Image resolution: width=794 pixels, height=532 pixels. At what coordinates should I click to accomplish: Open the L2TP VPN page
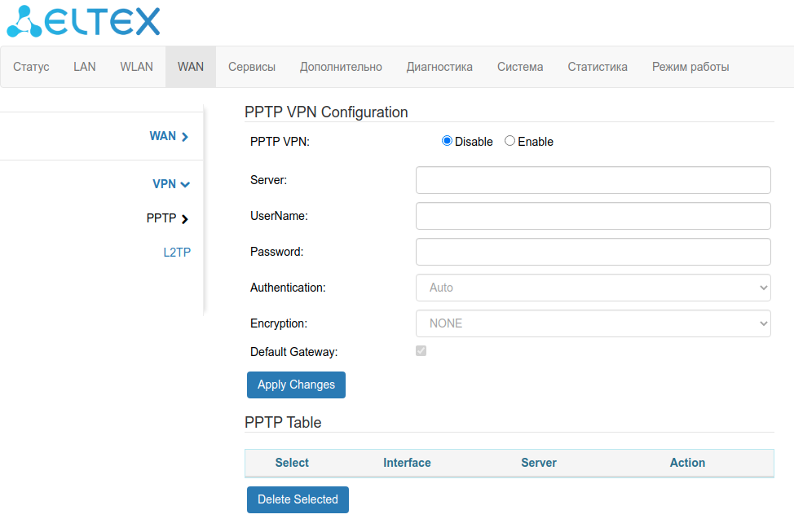point(177,253)
